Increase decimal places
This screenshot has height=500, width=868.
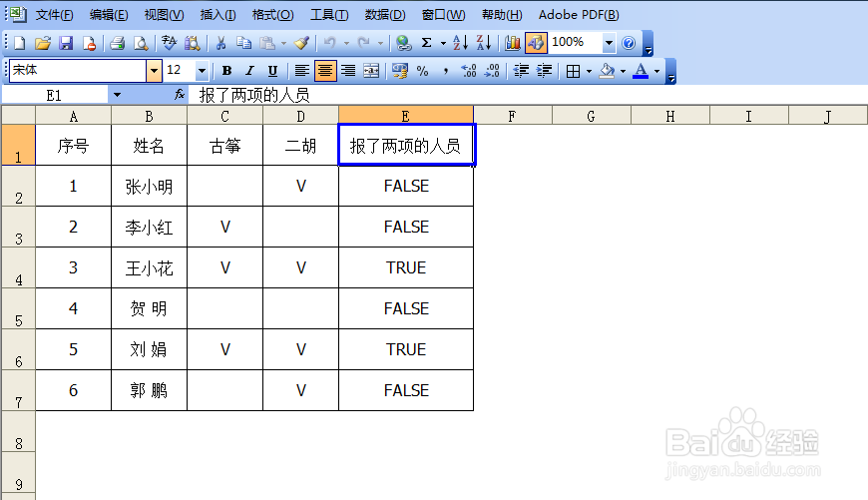pos(469,71)
